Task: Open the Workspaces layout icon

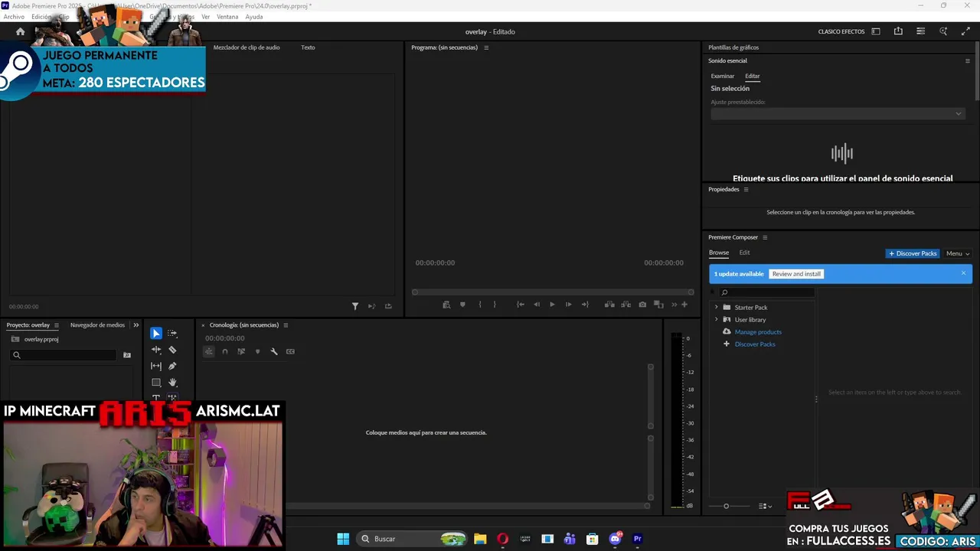Action: tap(876, 31)
